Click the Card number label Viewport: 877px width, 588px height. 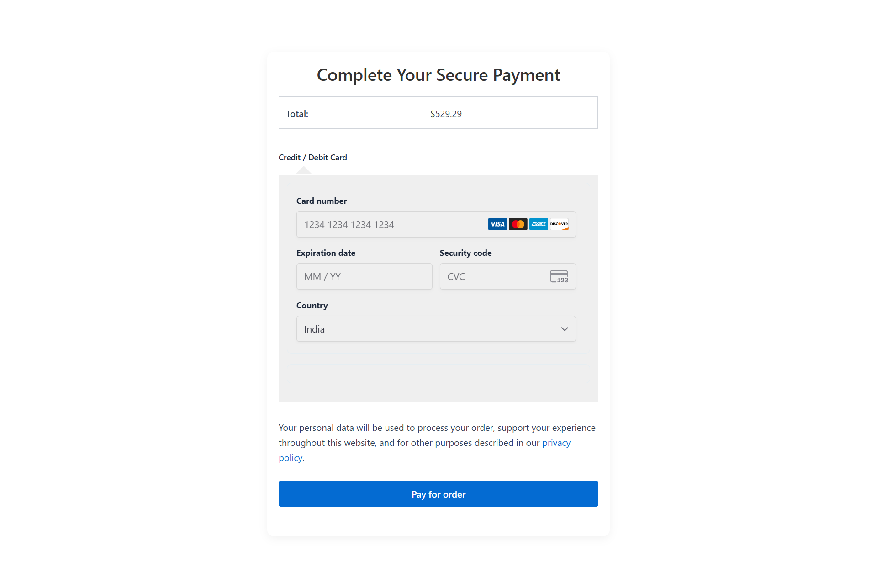pos(322,201)
